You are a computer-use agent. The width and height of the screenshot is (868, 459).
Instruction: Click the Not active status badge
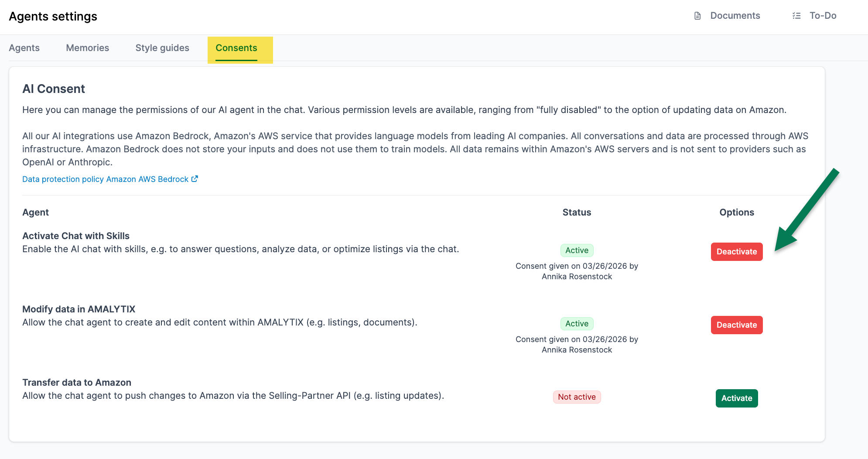click(x=577, y=397)
